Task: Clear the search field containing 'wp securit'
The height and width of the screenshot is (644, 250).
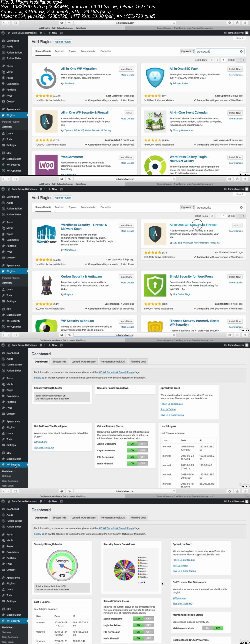Action: click(241, 52)
